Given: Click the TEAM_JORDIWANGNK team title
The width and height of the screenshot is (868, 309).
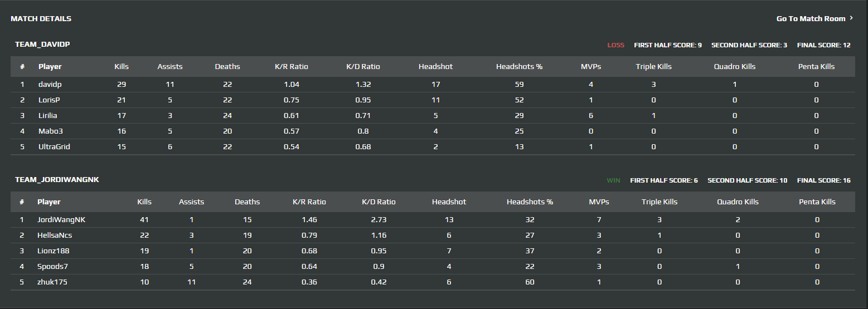Looking at the screenshot, I should [x=57, y=180].
